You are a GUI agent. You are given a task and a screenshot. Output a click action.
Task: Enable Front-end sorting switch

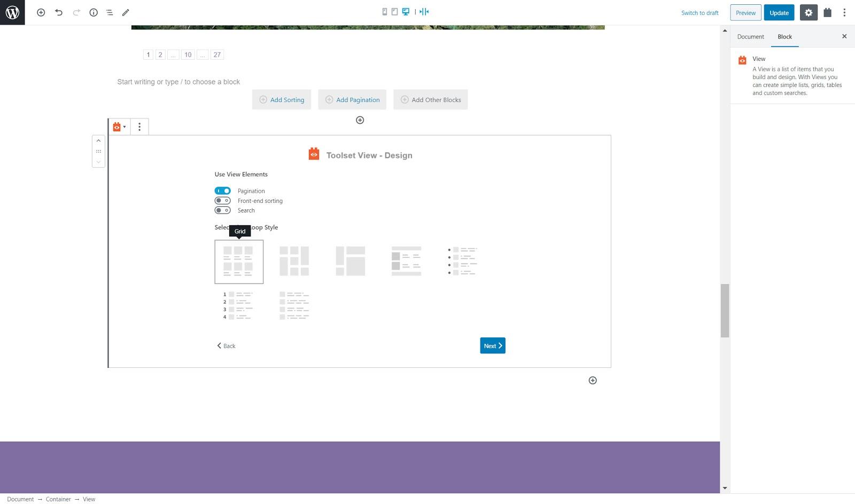pyautogui.click(x=223, y=201)
